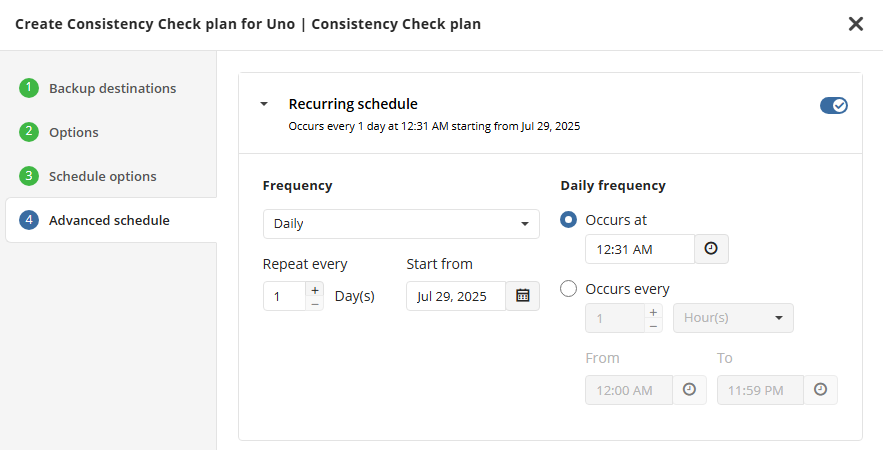Open the Frequency Daily dropdown
Viewport: 883px width, 450px height.
[x=401, y=224]
